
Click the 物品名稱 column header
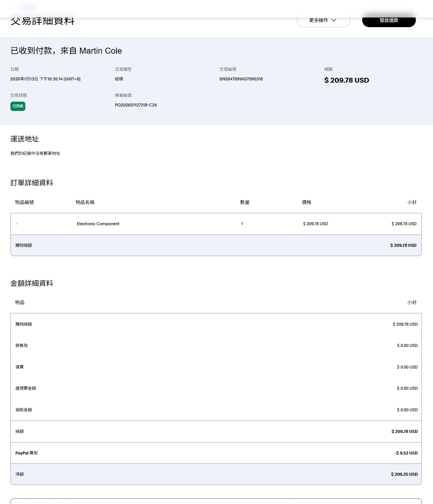coord(85,202)
